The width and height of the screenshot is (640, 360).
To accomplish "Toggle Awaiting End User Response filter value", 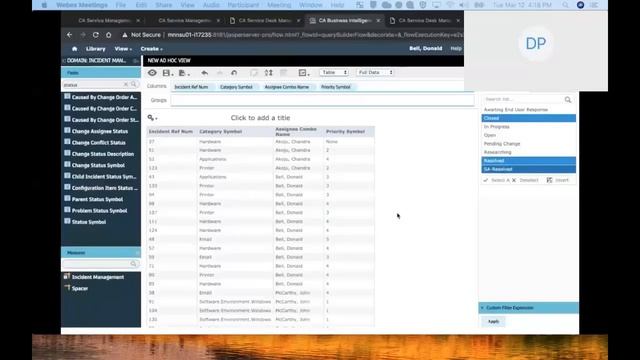I will [x=529, y=110].
